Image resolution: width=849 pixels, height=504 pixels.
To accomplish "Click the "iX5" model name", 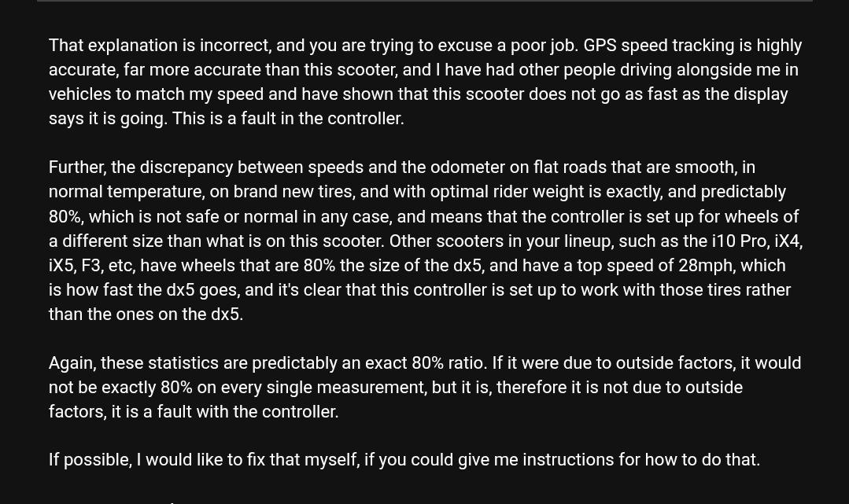I will (61, 266).
